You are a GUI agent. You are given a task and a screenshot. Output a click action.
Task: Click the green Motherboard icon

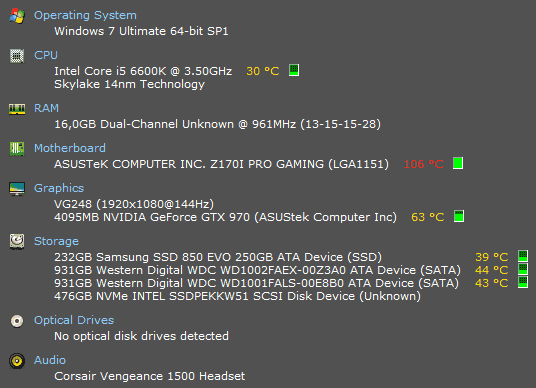click(x=17, y=149)
